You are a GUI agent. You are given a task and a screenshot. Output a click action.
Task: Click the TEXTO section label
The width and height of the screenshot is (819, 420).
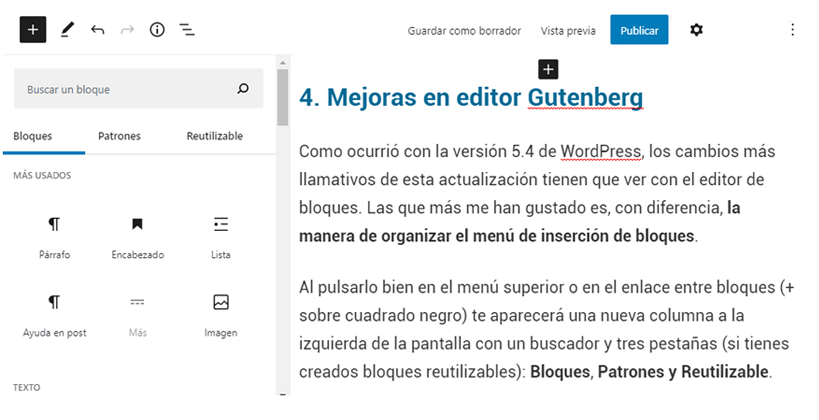[27, 388]
